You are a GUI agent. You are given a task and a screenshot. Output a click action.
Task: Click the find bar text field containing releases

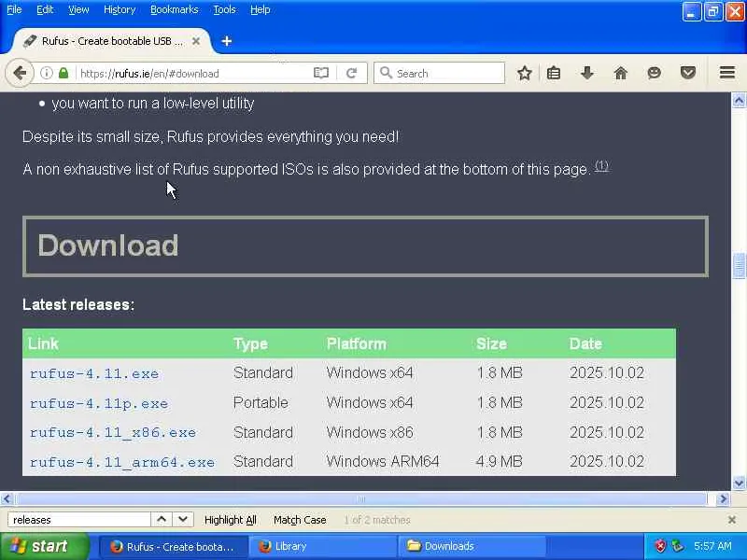coord(79,520)
